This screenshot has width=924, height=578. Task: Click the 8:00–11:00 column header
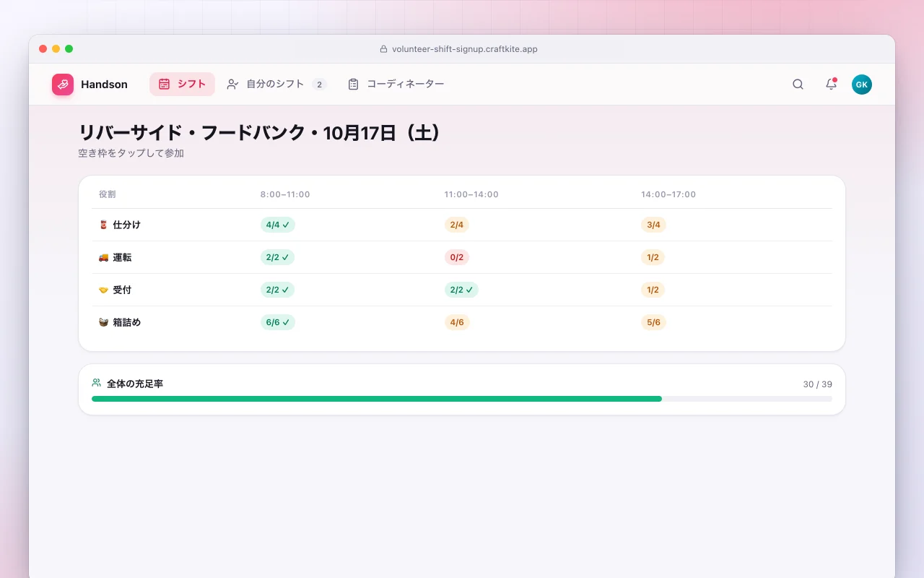(x=285, y=194)
